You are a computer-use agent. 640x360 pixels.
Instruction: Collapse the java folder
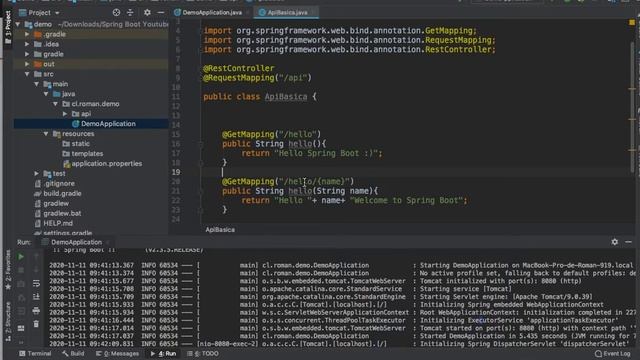tap(46, 94)
